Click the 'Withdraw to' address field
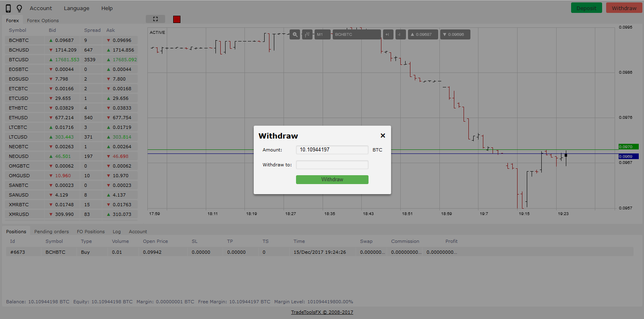This screenshot has width=644, height=319. (x=332, y=165)
